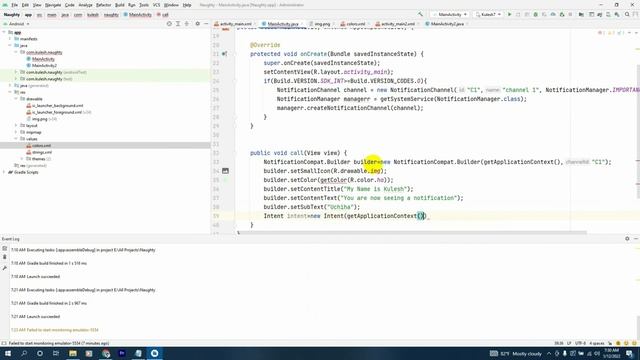Click 'Launch succeeded' 7:21 AM log entry
Image resolution: width=640 pixels, height=360 pixels.
click(x=36, y=317)
